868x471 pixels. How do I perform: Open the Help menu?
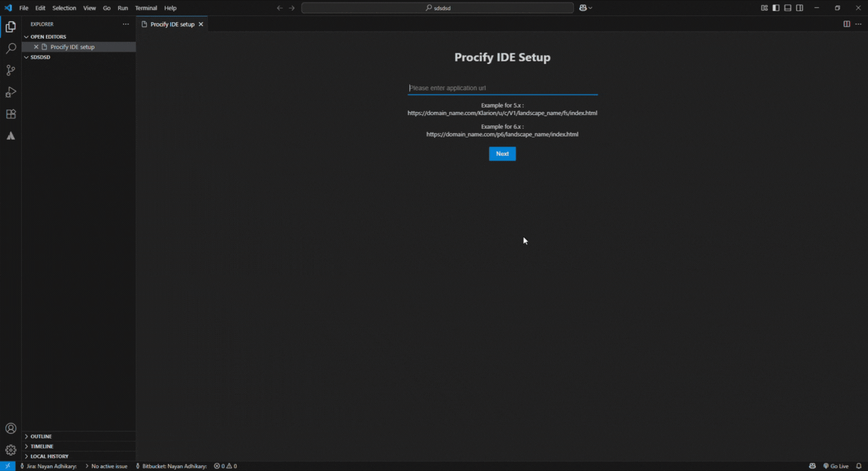170,8
